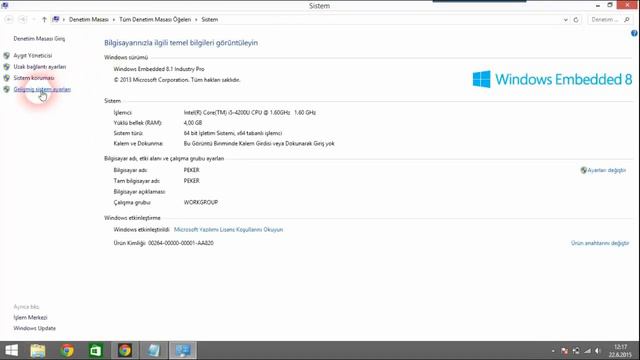Open Aygıt Yöneticisi from the sidebar
The image size is (640, 360).
pos(33,56)
